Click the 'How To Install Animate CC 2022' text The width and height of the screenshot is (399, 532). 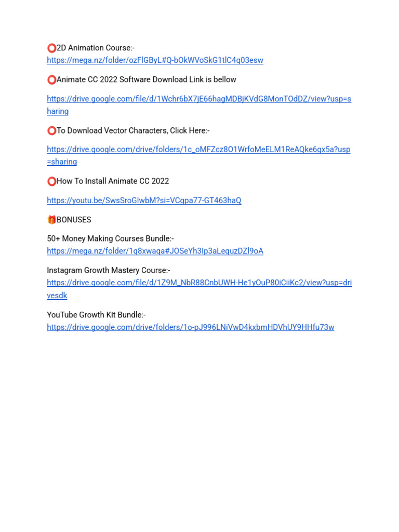[x=113, y=181]
